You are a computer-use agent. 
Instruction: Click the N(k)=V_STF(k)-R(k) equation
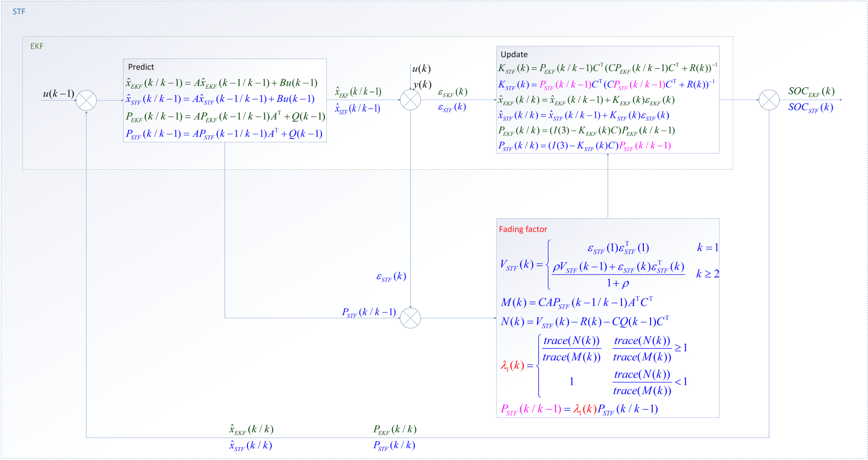pyautogui.click(x=585, y=322)
